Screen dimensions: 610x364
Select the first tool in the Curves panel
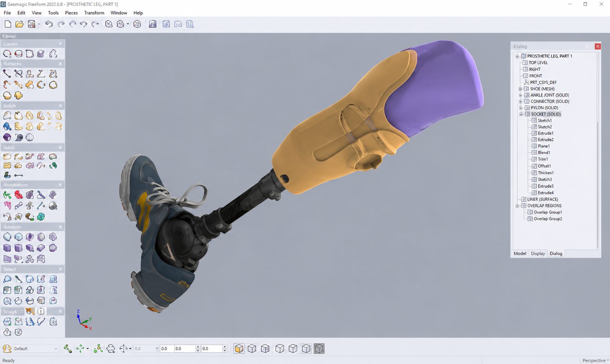pyautogui.click(x=7, y=54)
